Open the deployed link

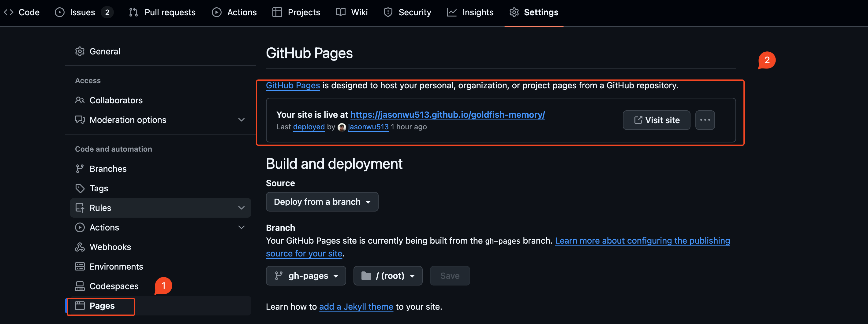309,127
